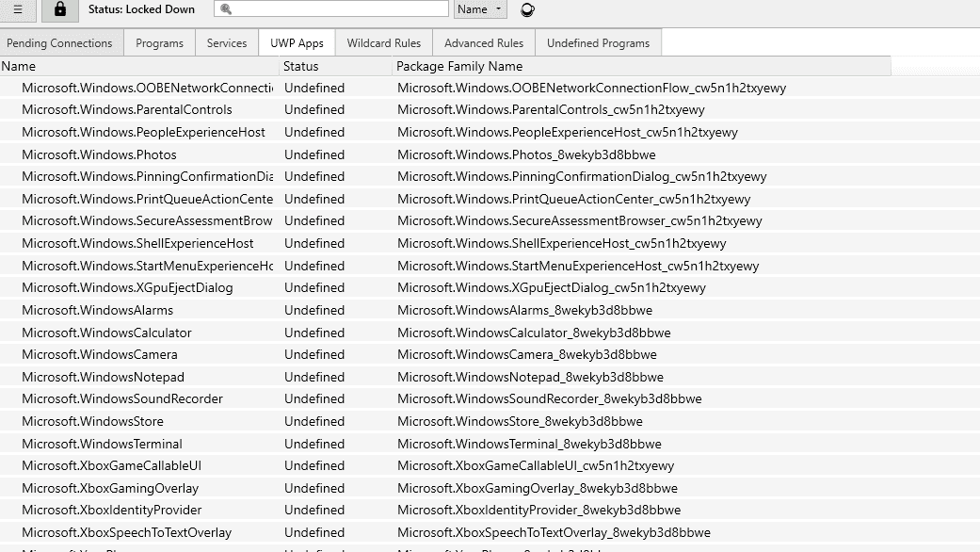The image size is (980, 552).
Task: Click Microsoft.WindowsSoundRecorder_8wekyb3d8bbwe package name
Action: coord(550,398)
